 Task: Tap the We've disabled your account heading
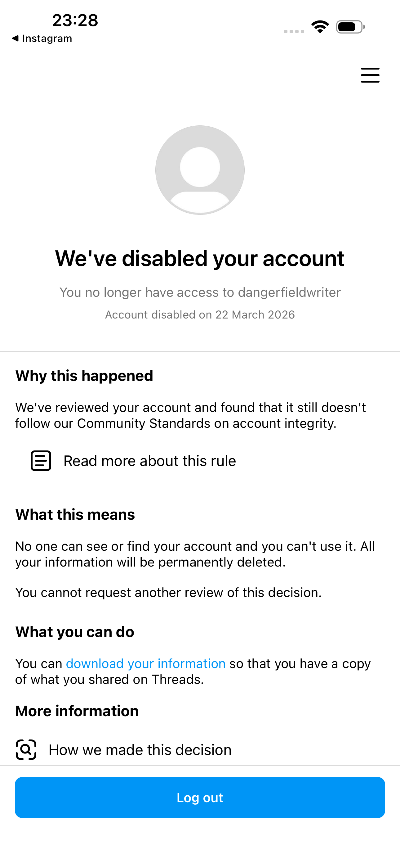200,259
